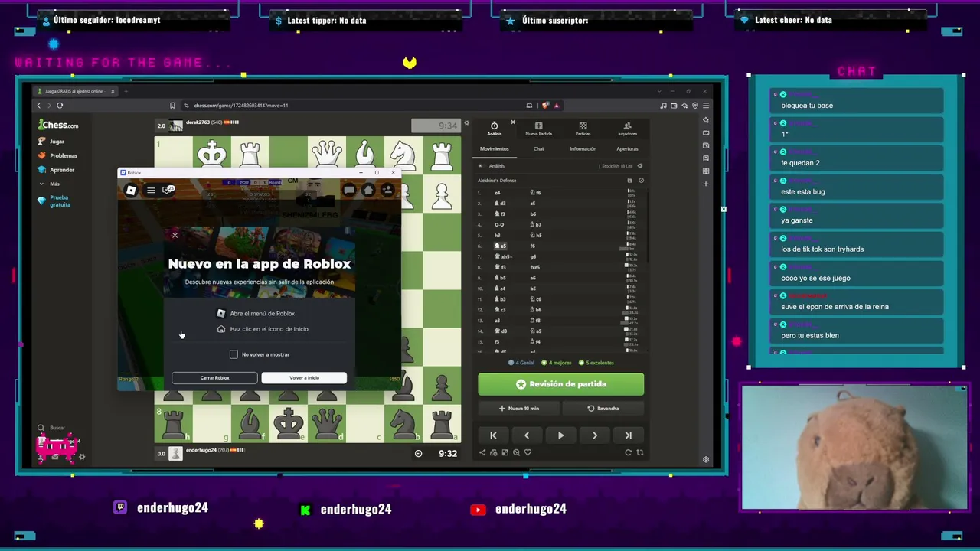Open the 'Partidas' tab

[x=583, y=129]
